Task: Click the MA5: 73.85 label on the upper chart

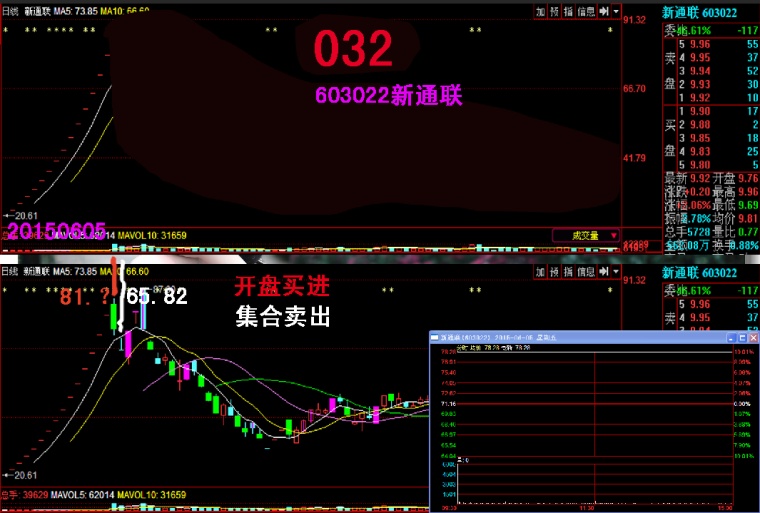Action: (76, 11)
